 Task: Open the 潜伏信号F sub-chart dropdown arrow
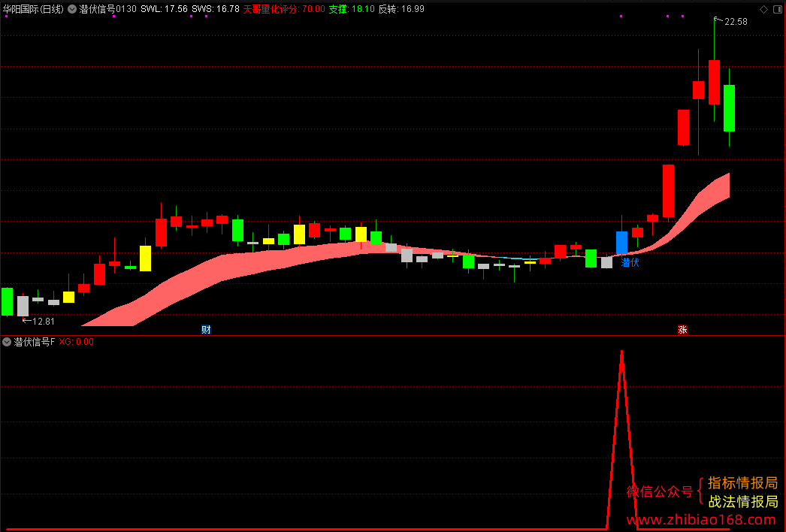(x=7, y=342)
